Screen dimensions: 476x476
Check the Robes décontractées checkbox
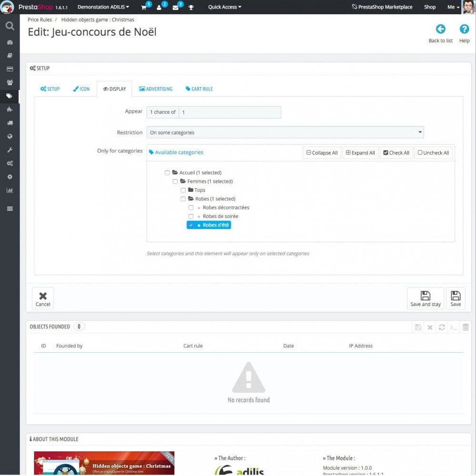coord(191,208)
